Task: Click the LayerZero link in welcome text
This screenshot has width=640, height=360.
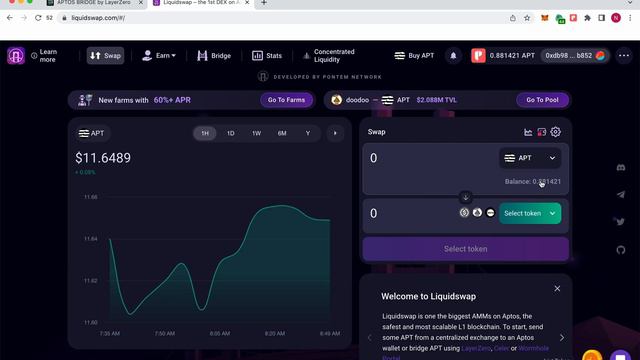Action: pyautogui.click(x=476, y=349)
